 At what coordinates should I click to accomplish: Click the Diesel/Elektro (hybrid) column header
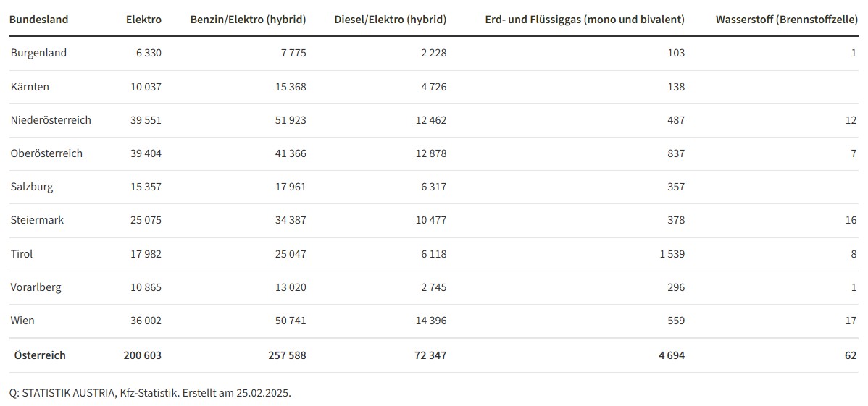391,20
